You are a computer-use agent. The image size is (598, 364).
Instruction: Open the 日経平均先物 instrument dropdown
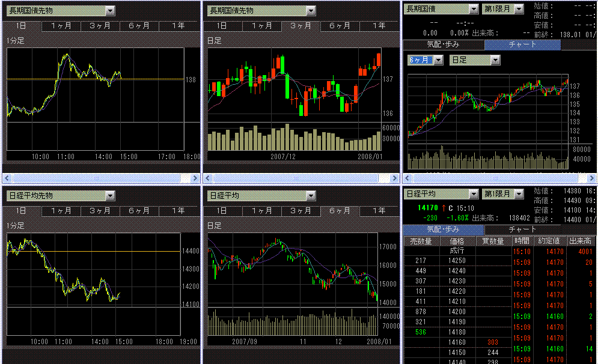110,196
